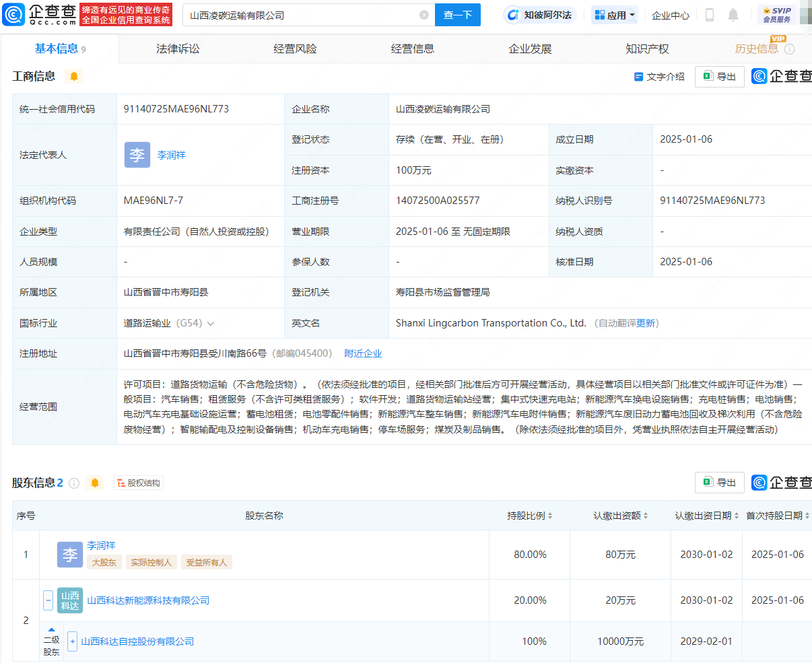812x663 pixels.
Task: Open the 股权结构 view
Action: 139,483
